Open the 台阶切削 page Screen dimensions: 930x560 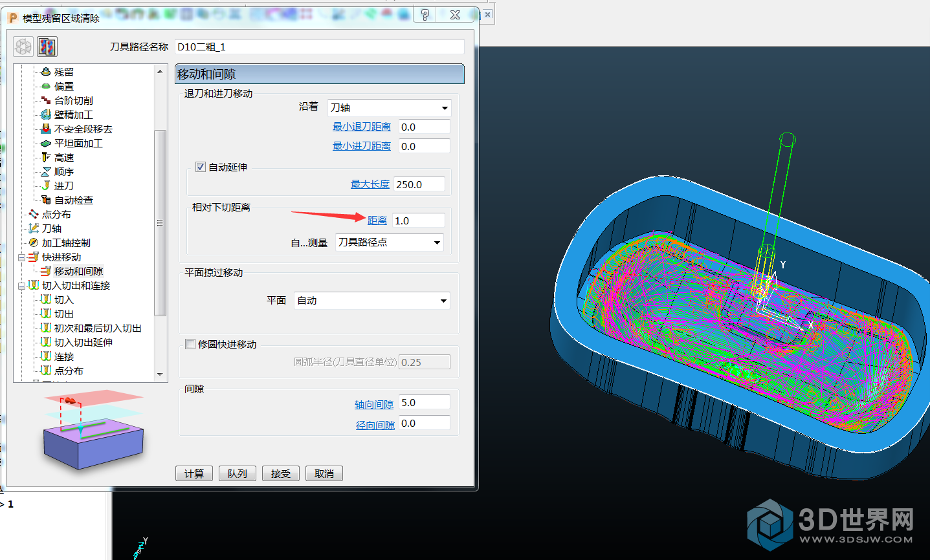73,100
